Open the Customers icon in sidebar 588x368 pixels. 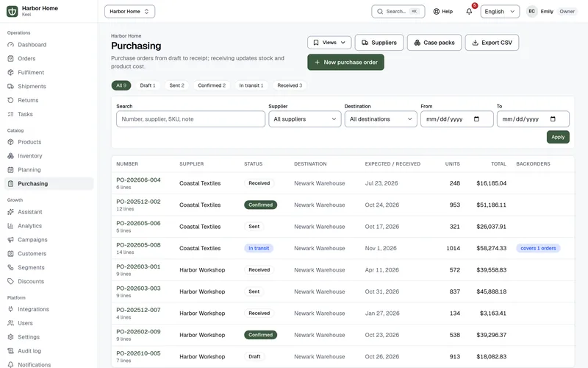(x=10, y=253)
